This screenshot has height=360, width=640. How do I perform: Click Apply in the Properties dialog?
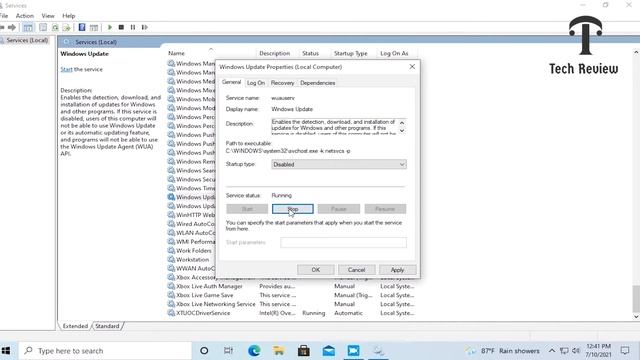pos(397,270)
